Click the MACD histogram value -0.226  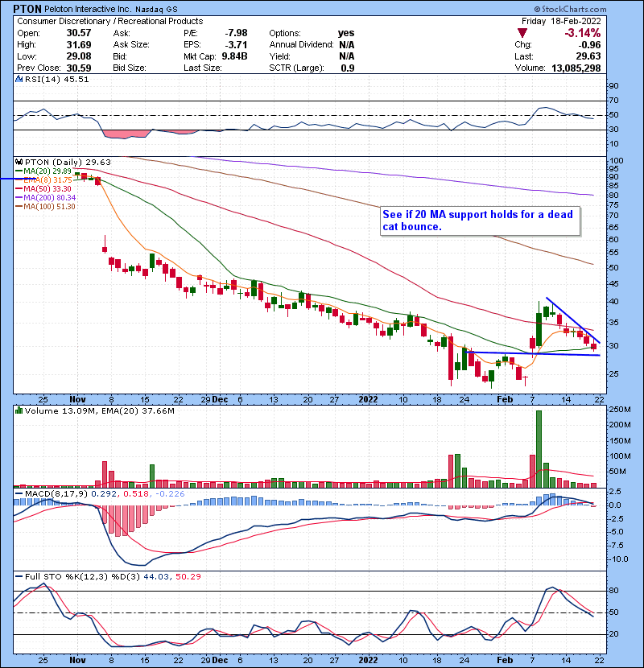coord(170,493)
